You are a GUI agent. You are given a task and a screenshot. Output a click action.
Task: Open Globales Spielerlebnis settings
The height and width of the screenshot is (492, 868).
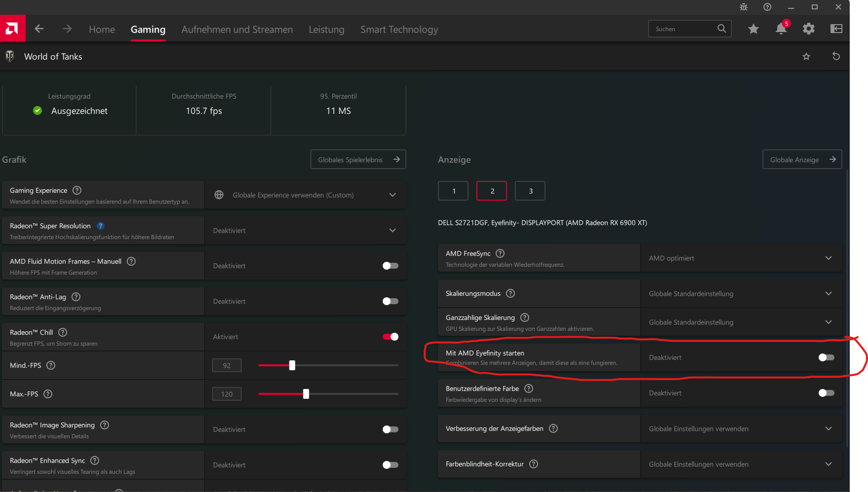point(358,159)
